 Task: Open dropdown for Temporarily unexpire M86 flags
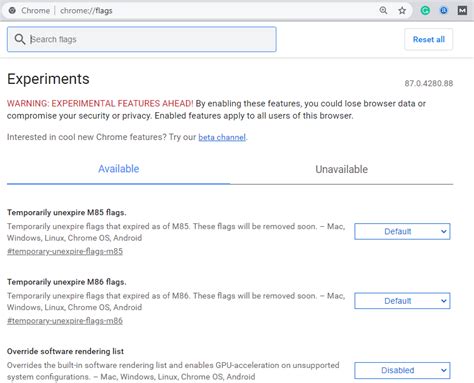(402, 301)
